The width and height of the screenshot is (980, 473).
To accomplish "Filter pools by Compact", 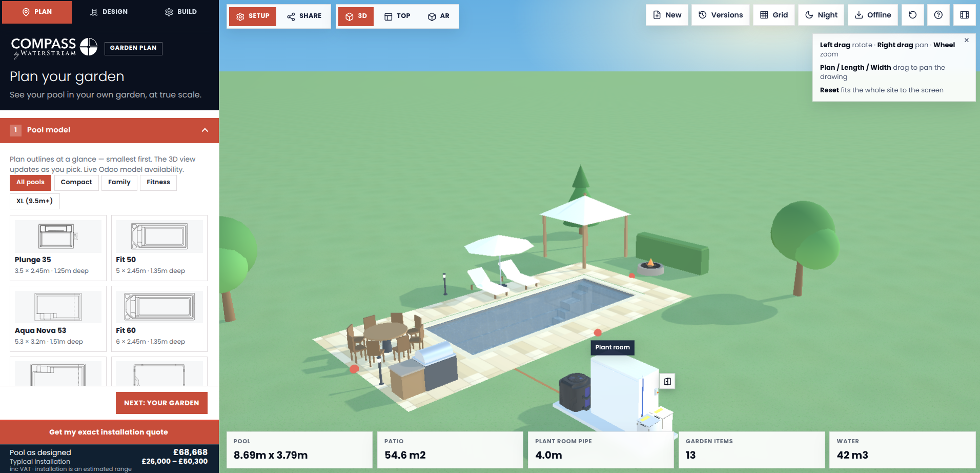I will tap(76, 183).
